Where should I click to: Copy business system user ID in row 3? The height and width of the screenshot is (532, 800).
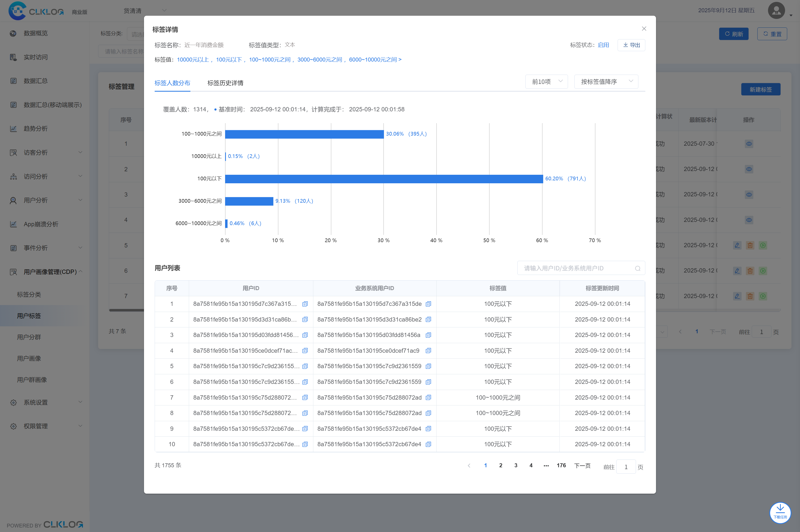click(x=428, y=335)
